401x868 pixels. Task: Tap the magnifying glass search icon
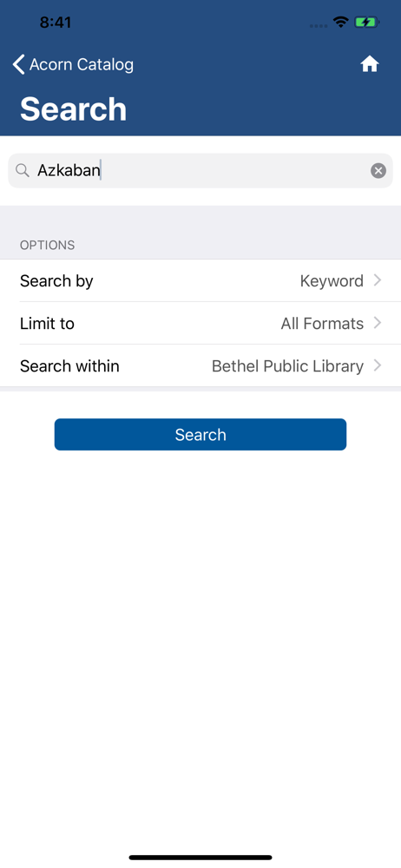pos(23,170)
